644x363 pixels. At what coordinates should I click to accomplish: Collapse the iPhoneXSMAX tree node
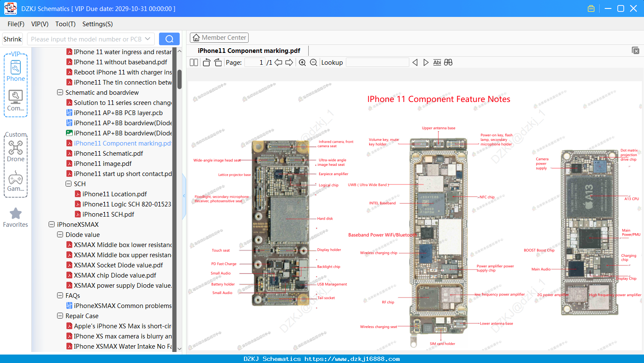point(52,224)
